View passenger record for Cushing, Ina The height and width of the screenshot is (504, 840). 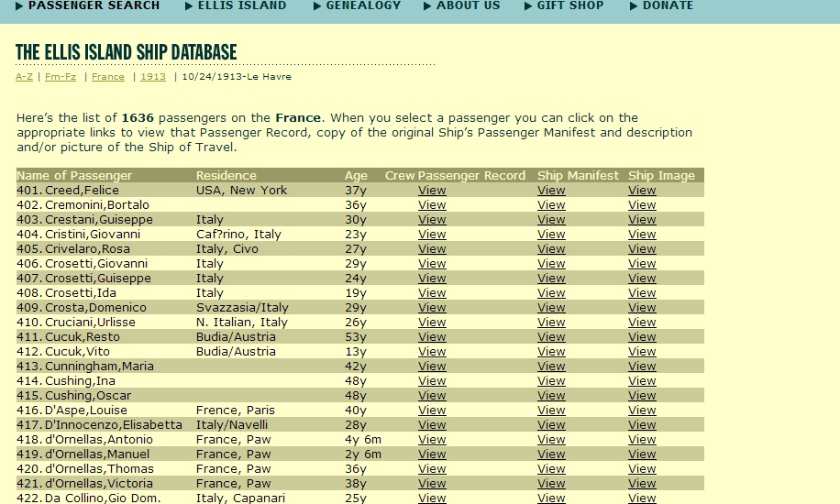[432, 380]
